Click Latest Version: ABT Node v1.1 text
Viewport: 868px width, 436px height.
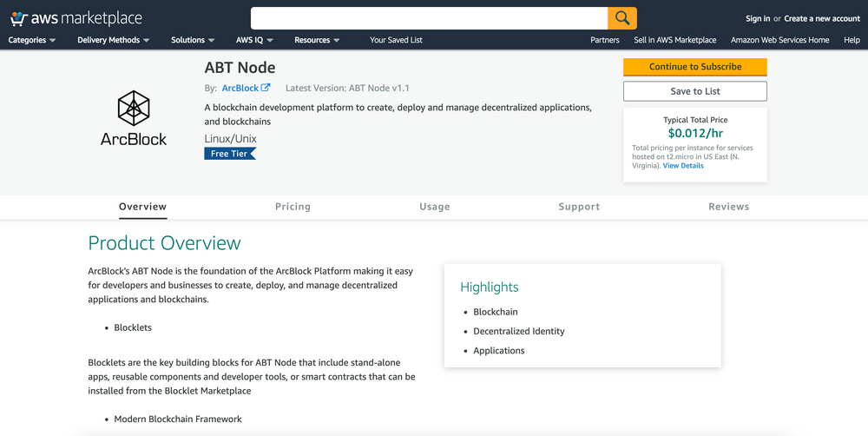tap(348, 88)
